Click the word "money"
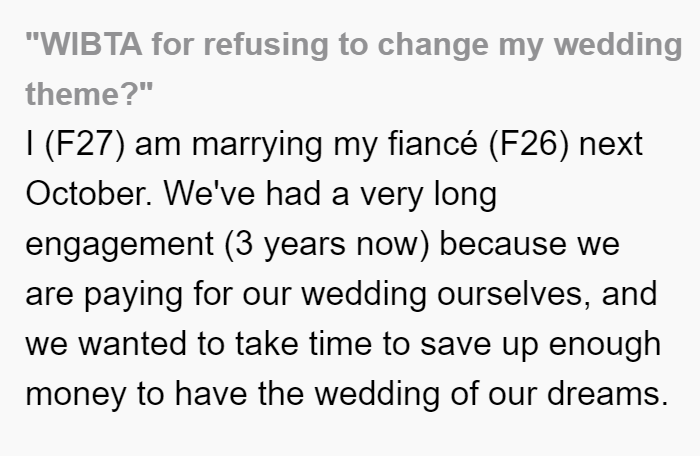The width and height of the screenshot is (700, 456). pyautogui.click(x=76, y=395)
